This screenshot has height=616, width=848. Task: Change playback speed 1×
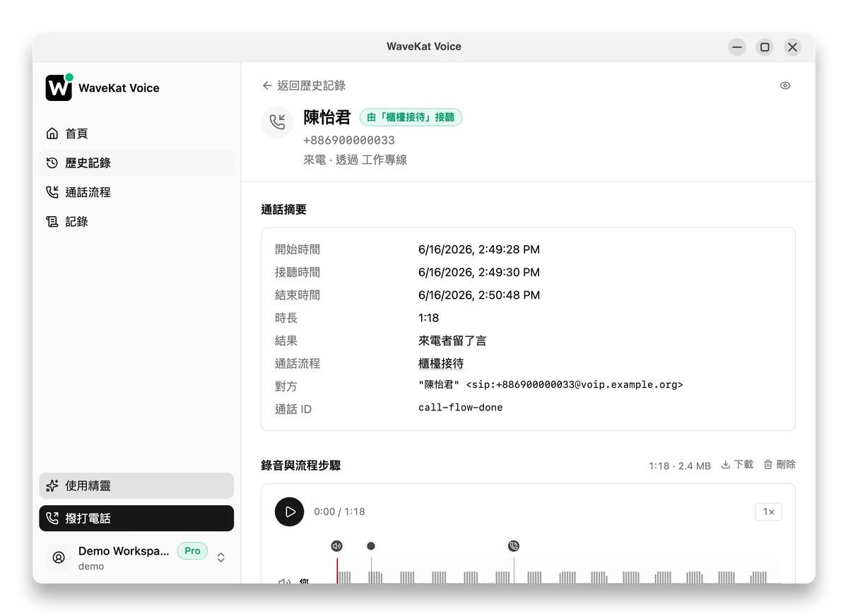[x=768, y=511]
